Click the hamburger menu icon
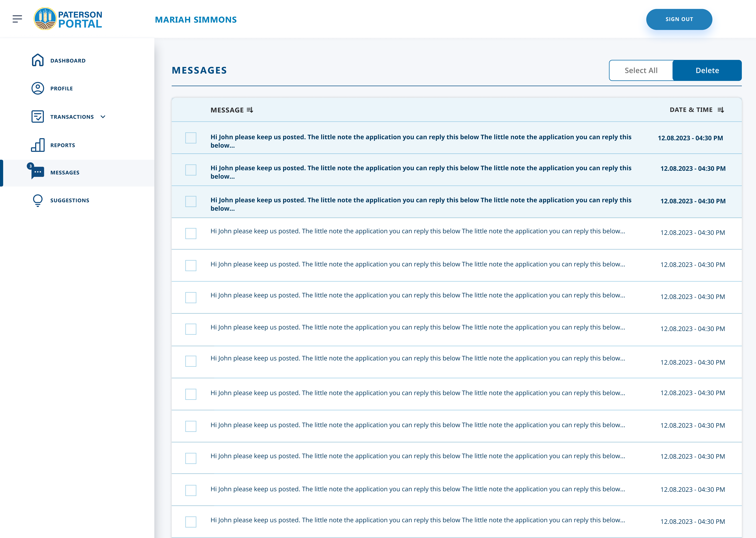 [x=17, y=19]
